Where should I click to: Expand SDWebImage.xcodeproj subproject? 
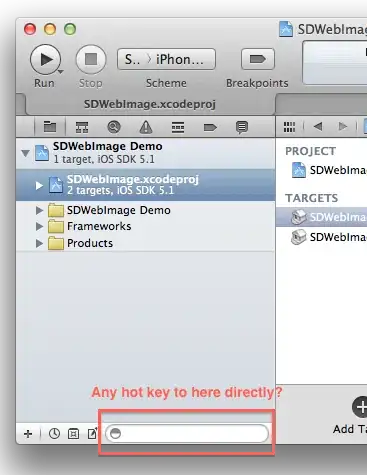click(x=39, y=185)
